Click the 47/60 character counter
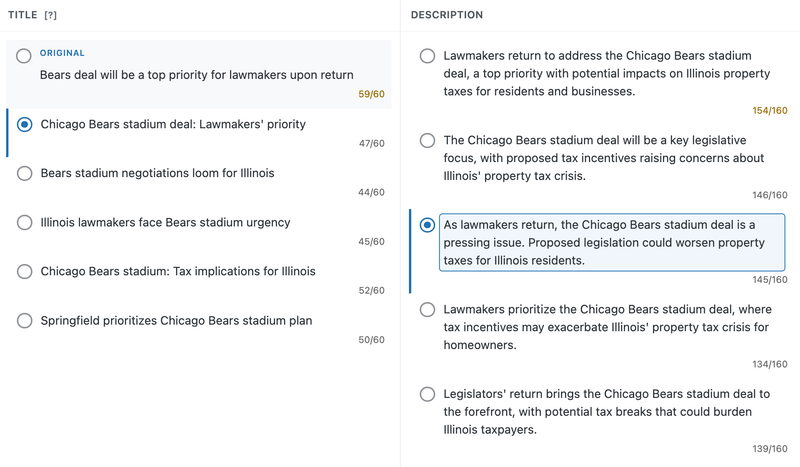 pyautogui.click(x=371, y=143)
